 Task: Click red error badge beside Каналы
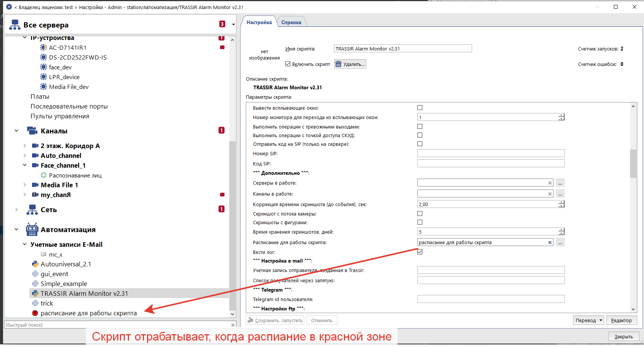coord(222,130)
